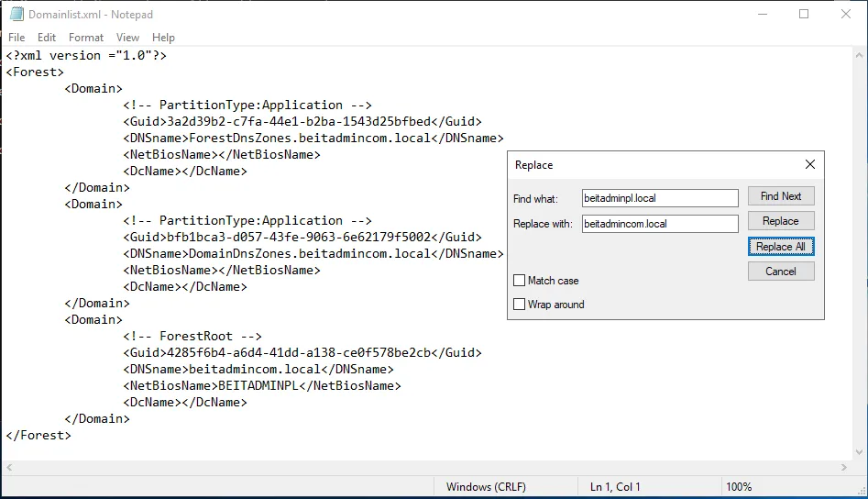Toggle the Wrap around checkbox
Image resolution: width=868 pixels, height=499 pixels.
(520, 305)
